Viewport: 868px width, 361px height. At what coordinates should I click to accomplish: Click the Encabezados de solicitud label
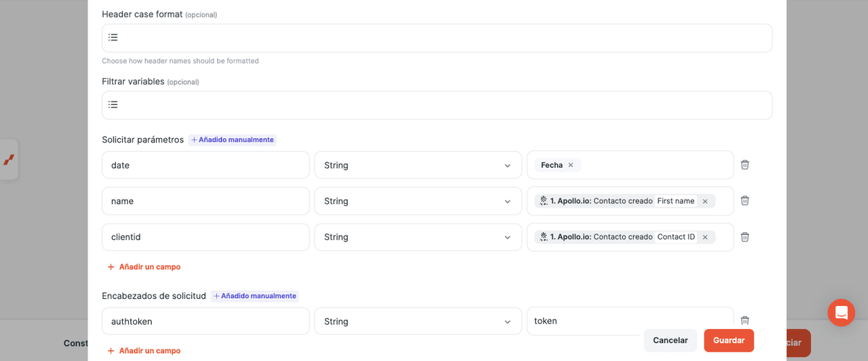pyautogui.click(x=154, y=296)
